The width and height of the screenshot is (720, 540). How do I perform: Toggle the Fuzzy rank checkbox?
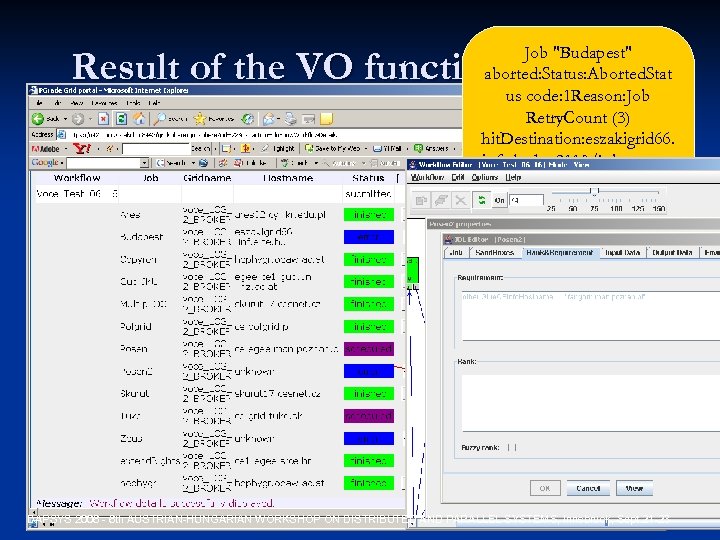coord(512,448)
